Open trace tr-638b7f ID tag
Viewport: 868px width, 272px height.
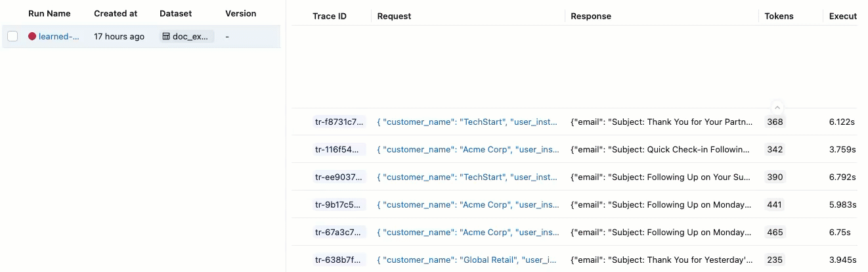(339, 260)
